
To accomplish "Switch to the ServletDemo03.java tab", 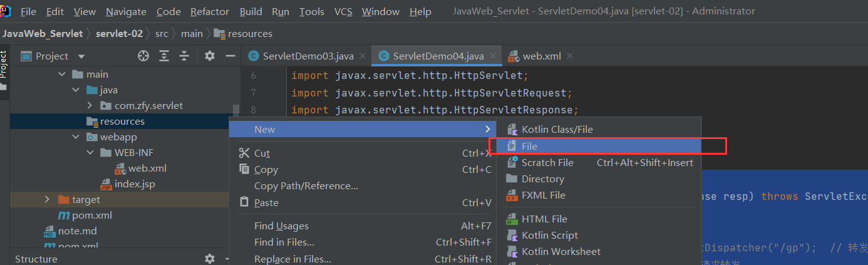I will 307,56.
